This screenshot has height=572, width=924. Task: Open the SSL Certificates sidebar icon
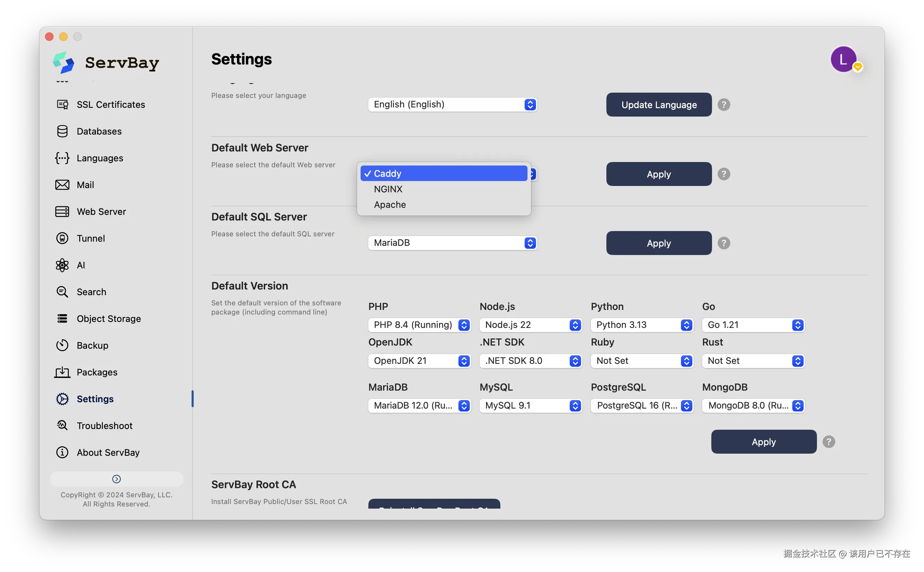[x=62, y=104]
